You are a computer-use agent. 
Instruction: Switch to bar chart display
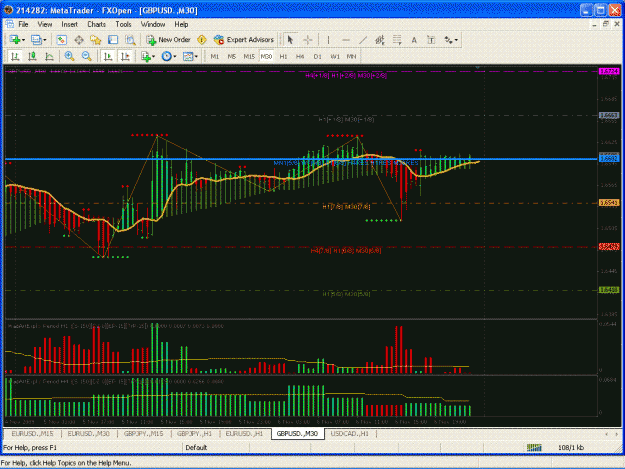(x=15, y=57)
